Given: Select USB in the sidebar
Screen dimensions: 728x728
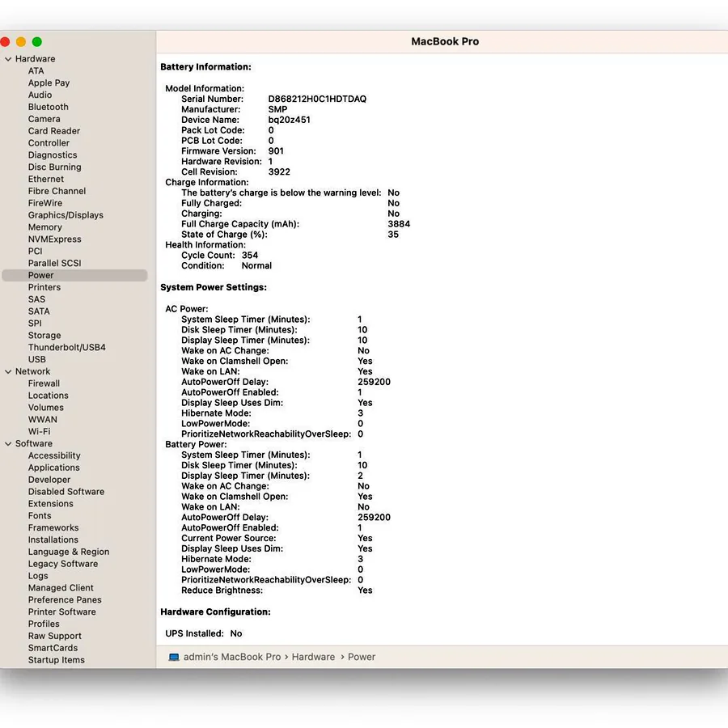Looking at the screenshot, I should point(36,359).
